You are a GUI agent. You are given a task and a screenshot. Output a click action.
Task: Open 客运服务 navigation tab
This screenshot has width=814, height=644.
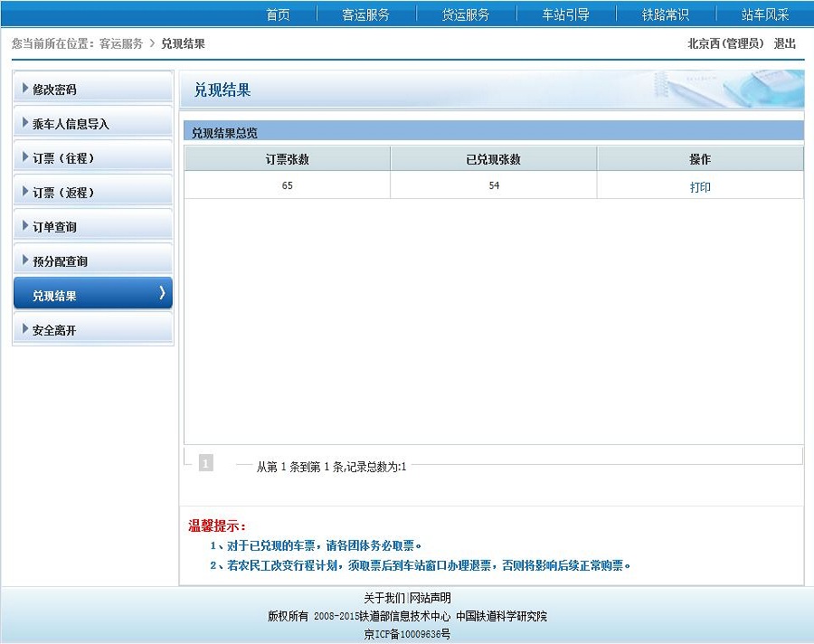[x=365, y=14]
